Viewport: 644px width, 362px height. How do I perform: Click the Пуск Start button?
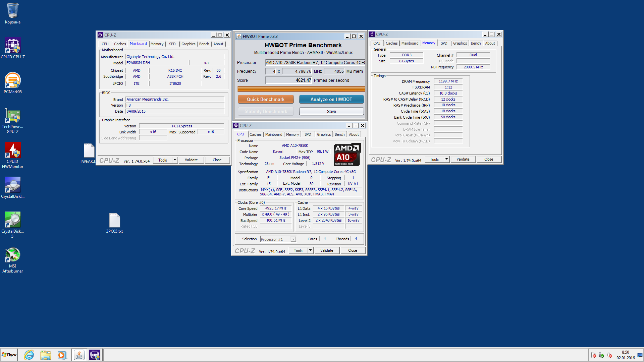tap(9, 355)
